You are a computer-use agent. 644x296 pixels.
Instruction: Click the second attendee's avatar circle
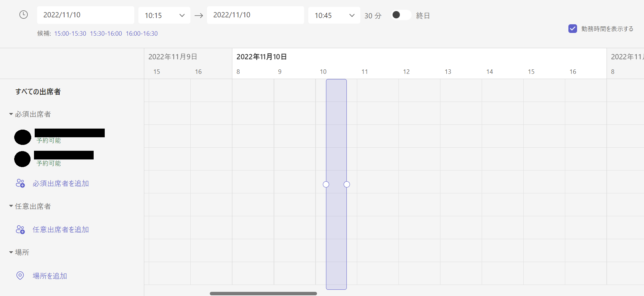[x=23, y=159]
